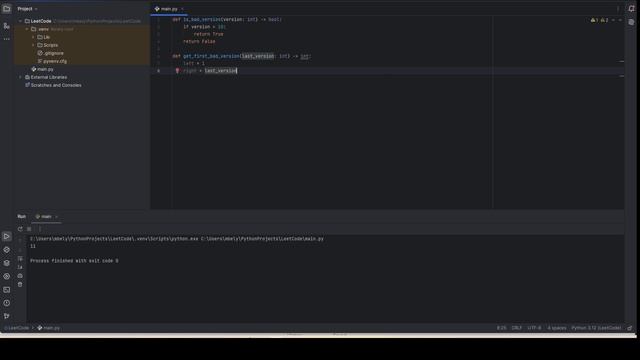Open the Python Console layers icon
This screenshot has height=360, width=640.
pos(7,263)
